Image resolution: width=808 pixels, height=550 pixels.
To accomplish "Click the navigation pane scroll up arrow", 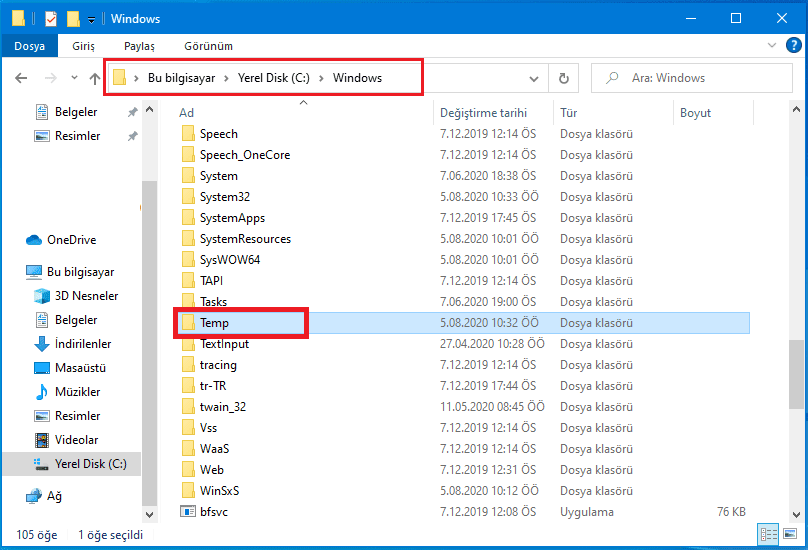I will (x=149, y=109).
